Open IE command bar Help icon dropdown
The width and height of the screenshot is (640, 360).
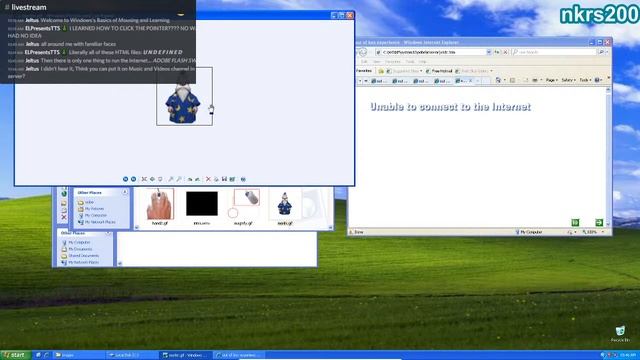click(x=599, y=80)
